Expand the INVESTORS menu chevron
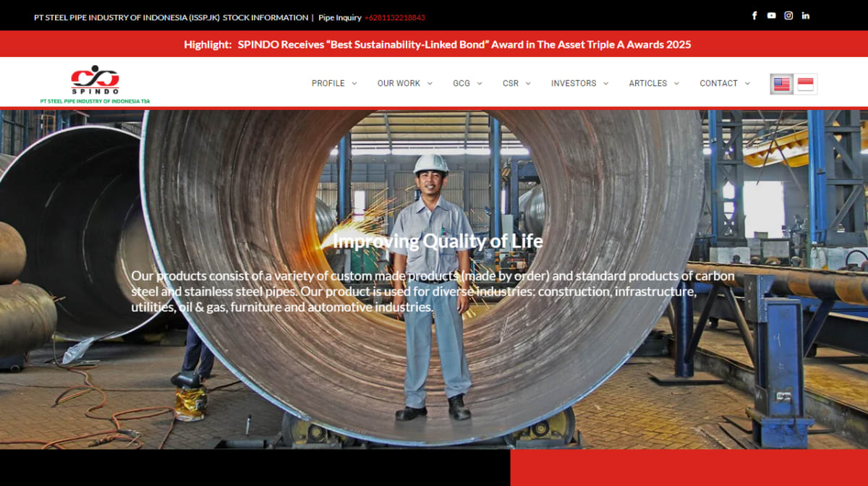The image size is (868, 486). [x=605, y=83]
